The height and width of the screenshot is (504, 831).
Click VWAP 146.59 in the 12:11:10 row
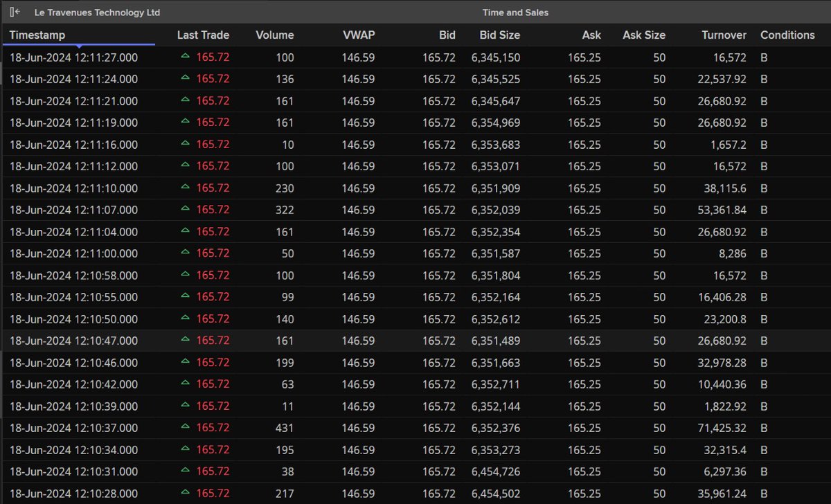359,188
